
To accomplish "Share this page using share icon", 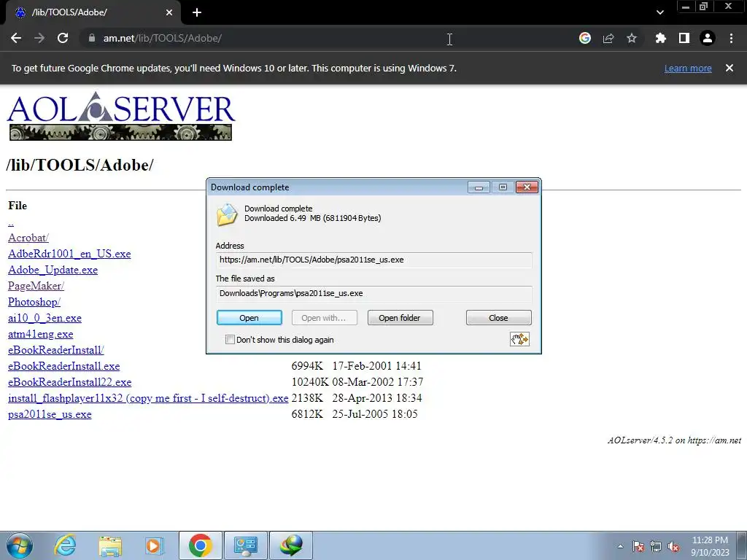I will (x=608, y=38).
